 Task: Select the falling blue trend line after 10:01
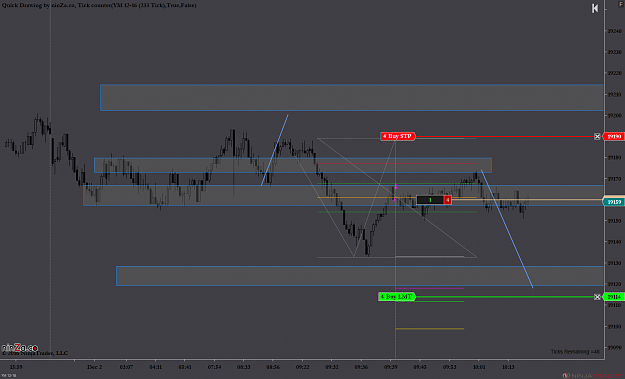click(507, 229)
